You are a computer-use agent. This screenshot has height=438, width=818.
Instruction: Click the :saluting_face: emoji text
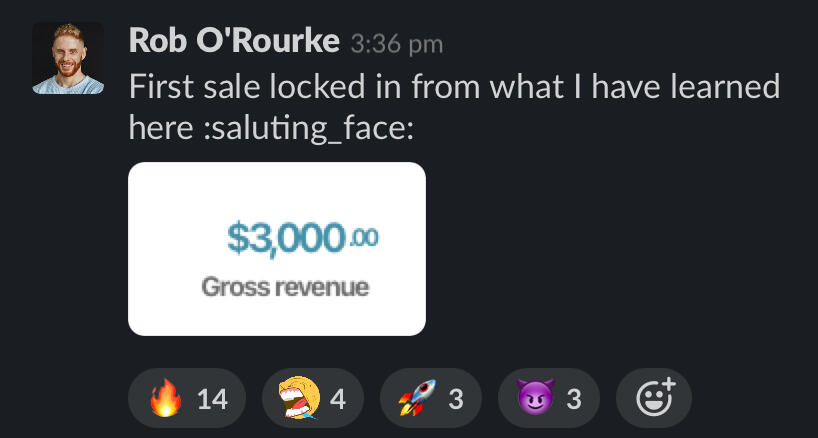(x=308, y=129)
